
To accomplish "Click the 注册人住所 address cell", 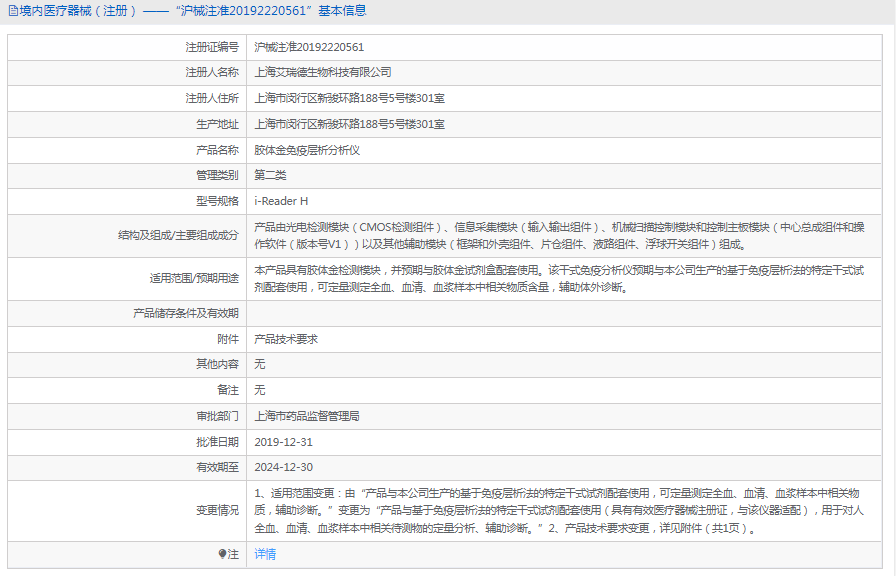I will coord(351,98).
